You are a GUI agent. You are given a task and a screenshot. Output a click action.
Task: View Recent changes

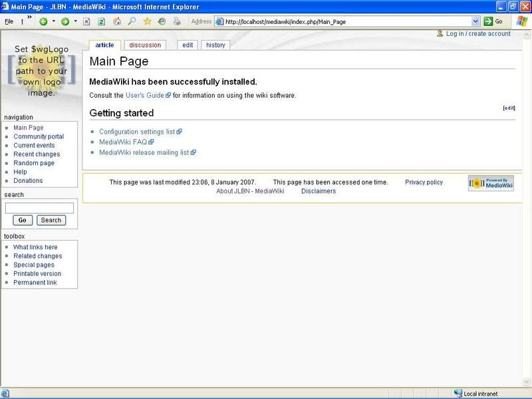click(x=37, y=154)
